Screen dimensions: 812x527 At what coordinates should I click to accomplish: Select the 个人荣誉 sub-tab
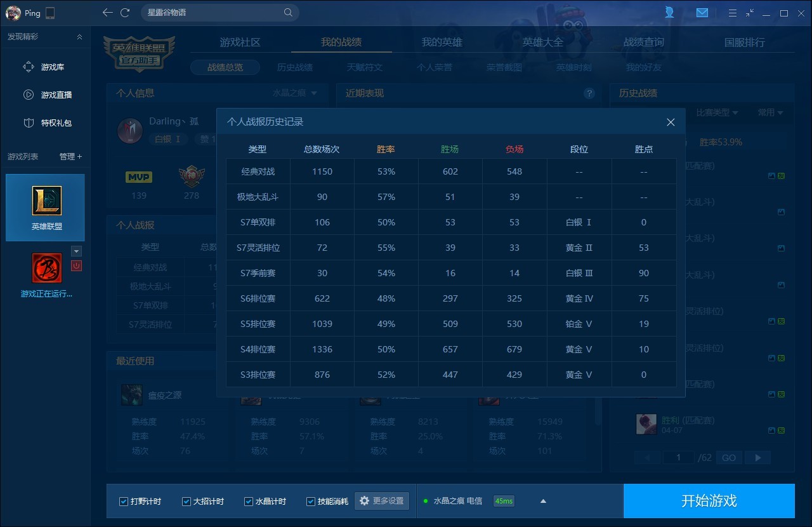[435, 67]
